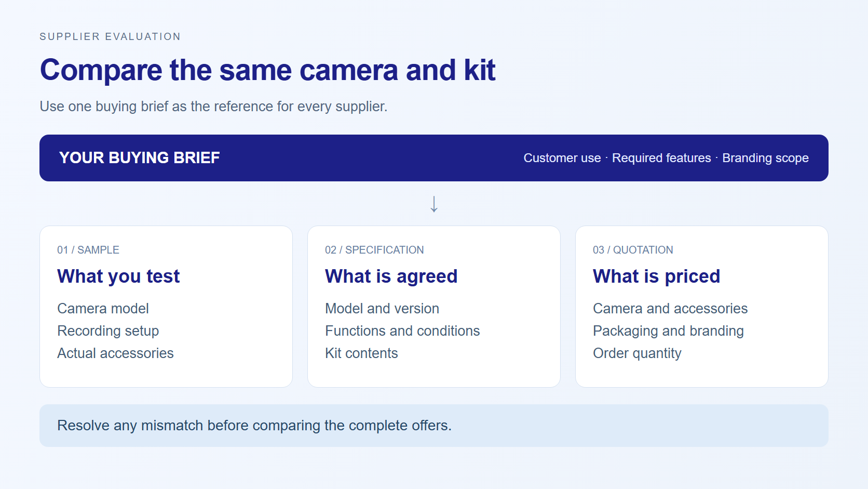The height and width of the screenshot is (489, 868).
Task: Click 'Branding scope' in the brief banner
Action: pyautogui.click(x=765, y=158)
